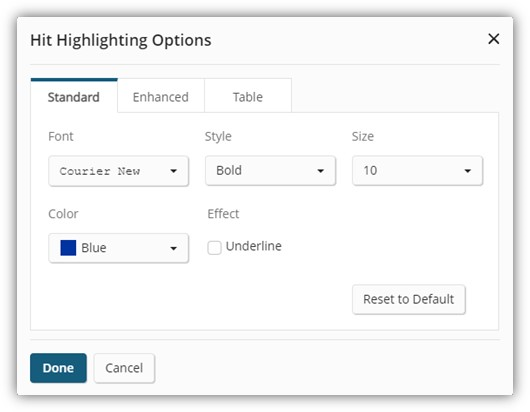Click the arrow icon in the Color combo box

[173, 248]
